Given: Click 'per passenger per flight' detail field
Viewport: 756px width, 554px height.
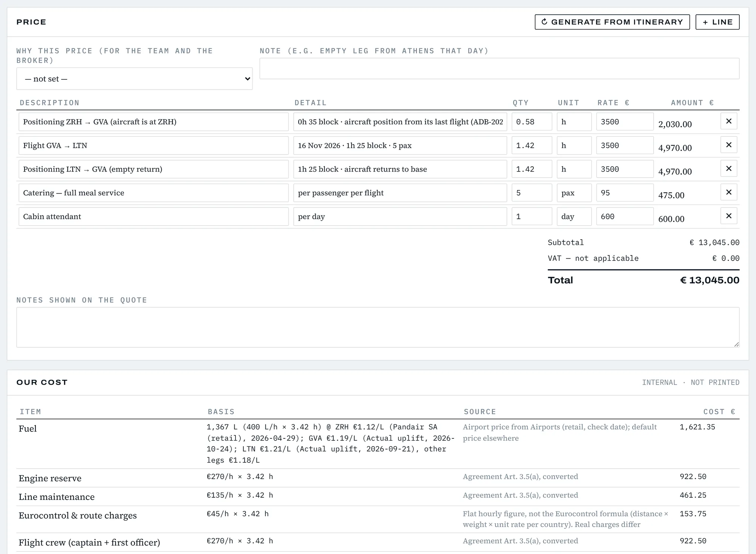Looking at the screenshot, I should point(400,193).
